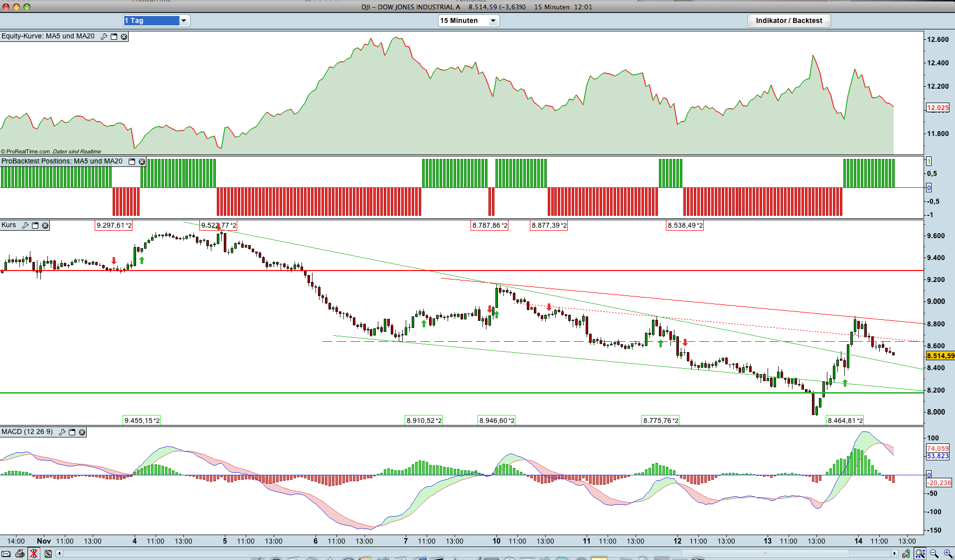Click the green and red pencil tool icon
Viewport: 955px width, 560px height.
[906, 554]
